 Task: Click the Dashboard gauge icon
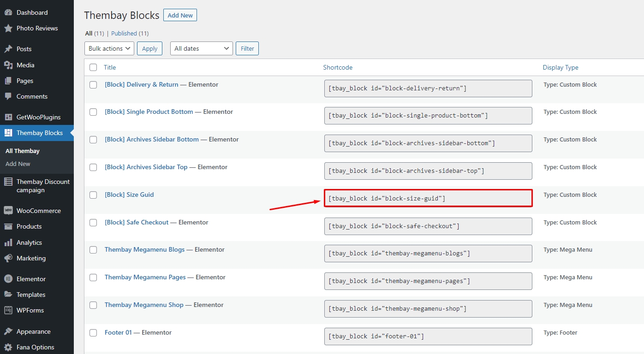point(8,12)
